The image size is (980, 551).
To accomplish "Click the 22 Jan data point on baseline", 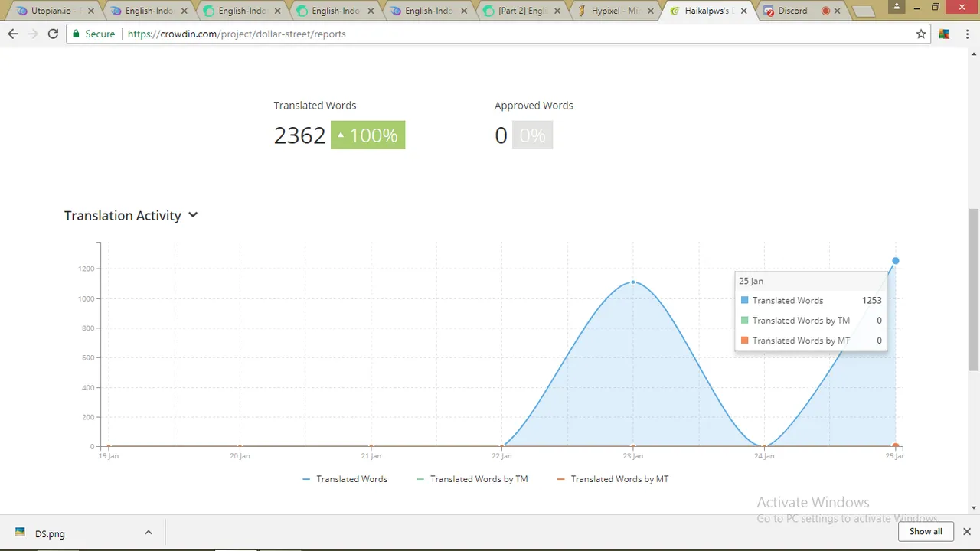I will point(502,446).
